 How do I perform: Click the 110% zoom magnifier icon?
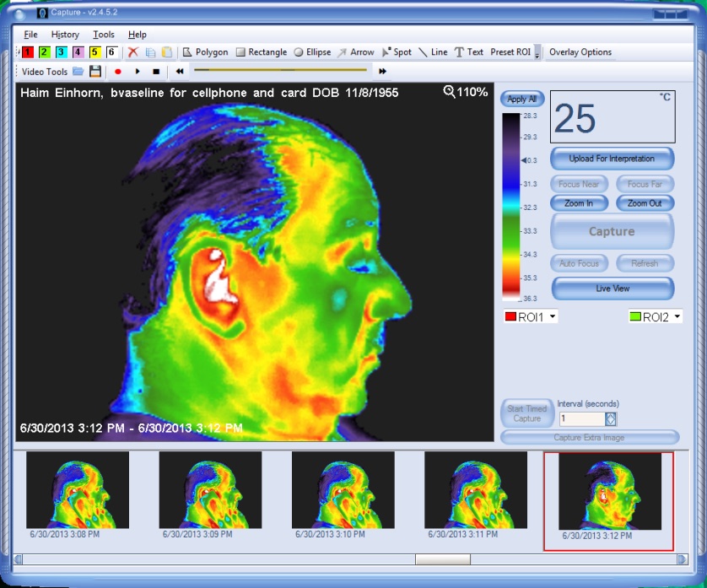[449, 92]
